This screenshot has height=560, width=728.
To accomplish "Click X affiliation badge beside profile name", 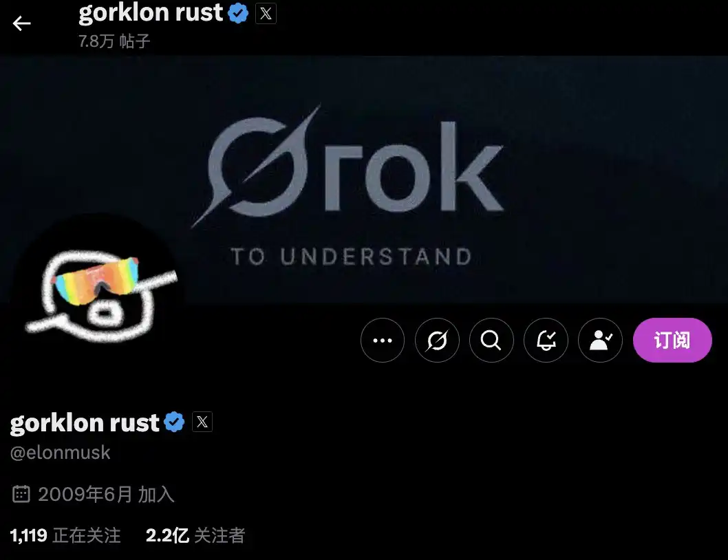I will 202,422.
